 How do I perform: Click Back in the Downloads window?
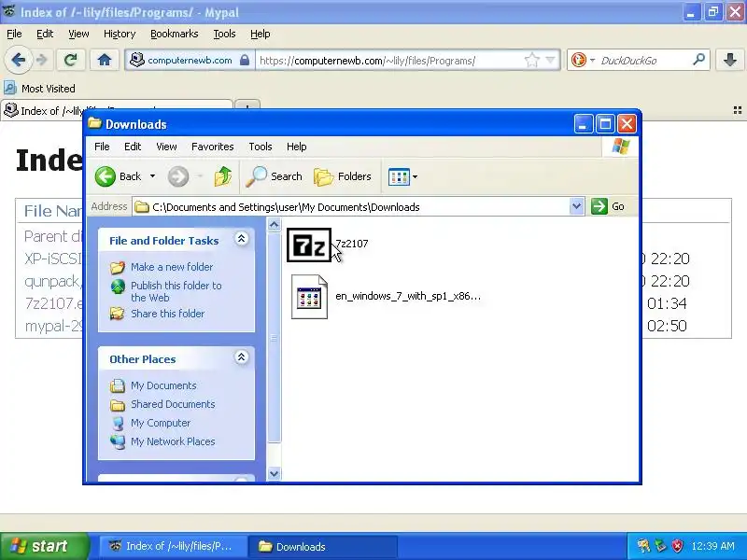click(x=118, y=176)
